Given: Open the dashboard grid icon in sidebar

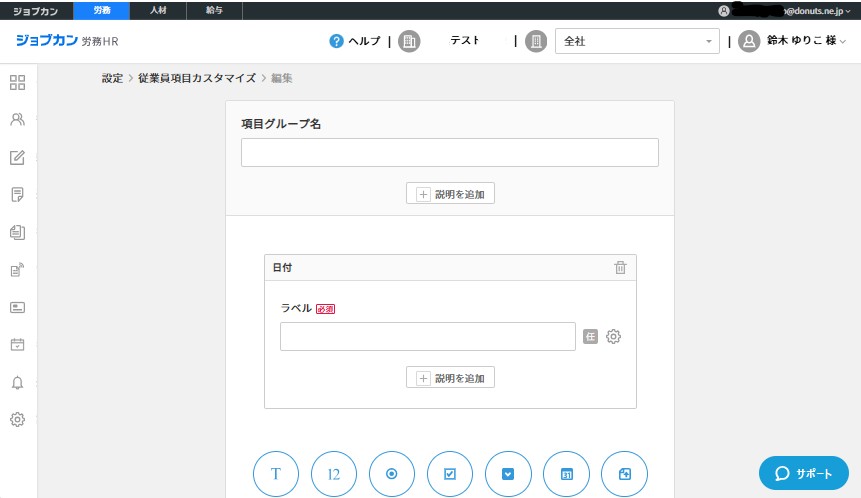Looking at the screenshot, I should pos(17,82).
